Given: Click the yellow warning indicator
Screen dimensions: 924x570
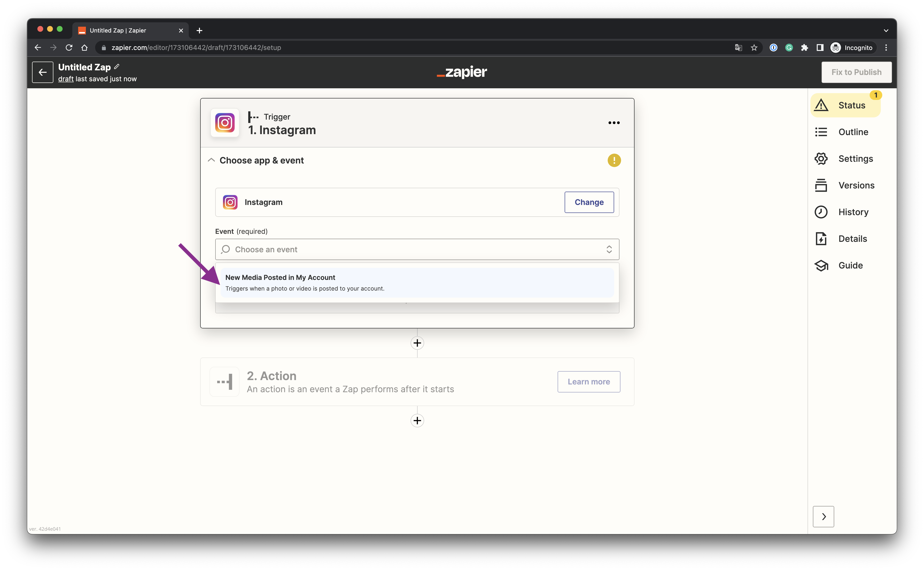Looking at the screenshot, I should (614, 160).
